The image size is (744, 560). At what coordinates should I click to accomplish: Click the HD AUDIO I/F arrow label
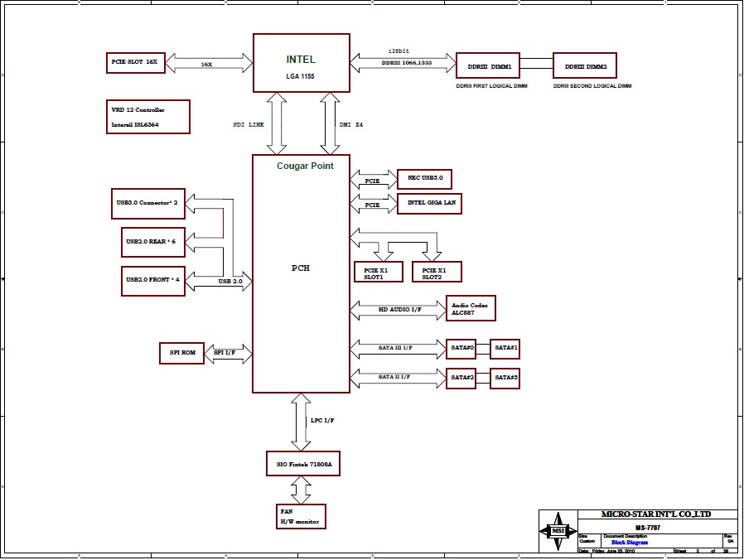tap(400, 310)
